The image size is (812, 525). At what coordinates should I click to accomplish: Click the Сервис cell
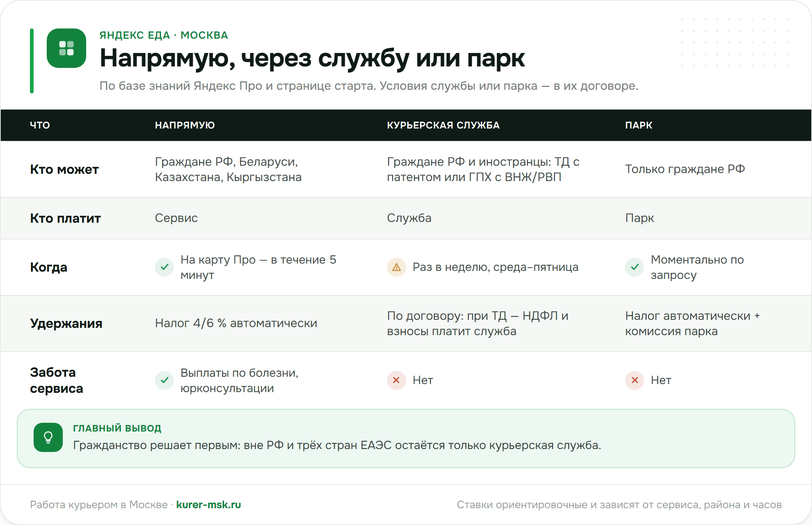point(176,218)
